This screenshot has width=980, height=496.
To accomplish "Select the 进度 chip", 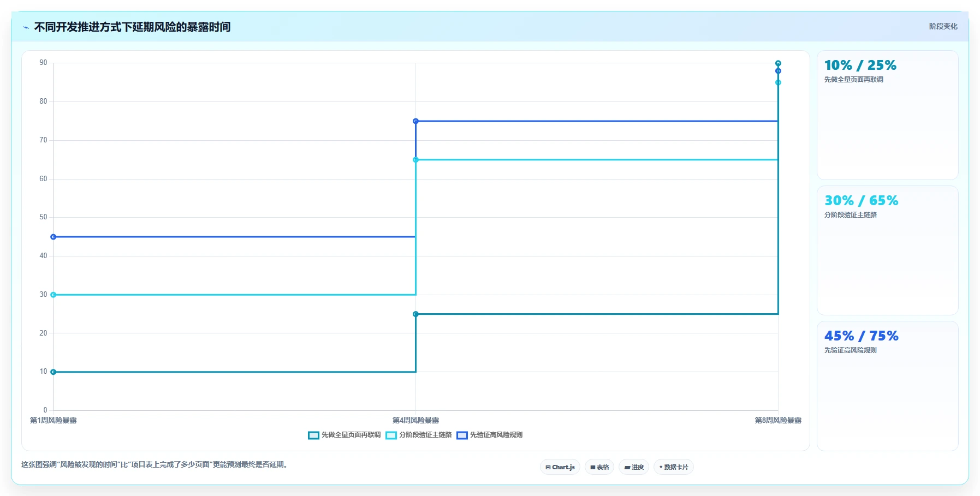I will click(x=634, y=467).
